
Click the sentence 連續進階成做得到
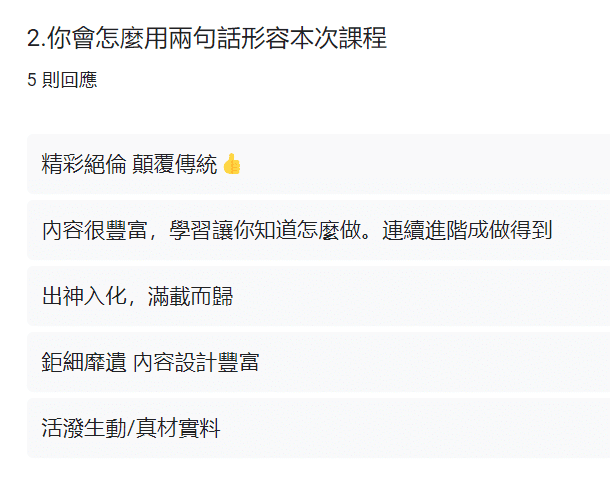point(467,230)
